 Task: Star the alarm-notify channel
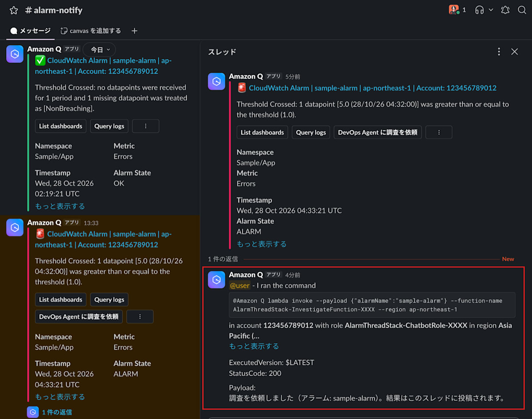coord(14,10)
